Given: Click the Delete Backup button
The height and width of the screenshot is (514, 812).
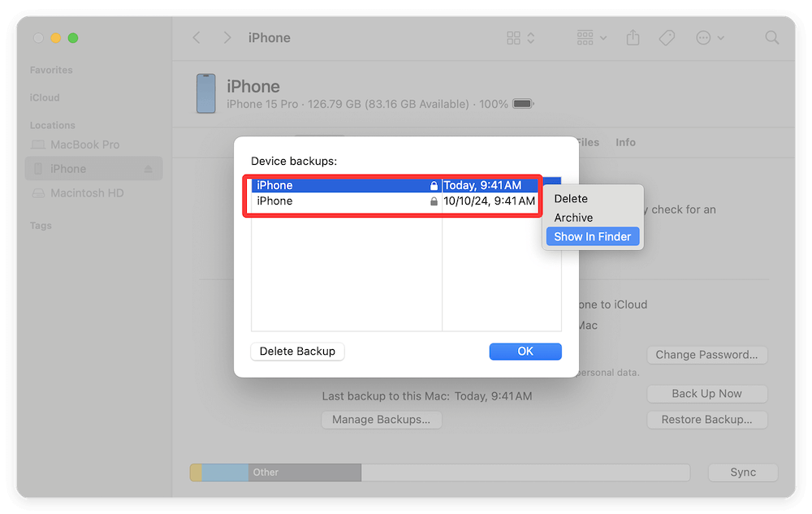Looking at the screenshot, I should (297, 351).
